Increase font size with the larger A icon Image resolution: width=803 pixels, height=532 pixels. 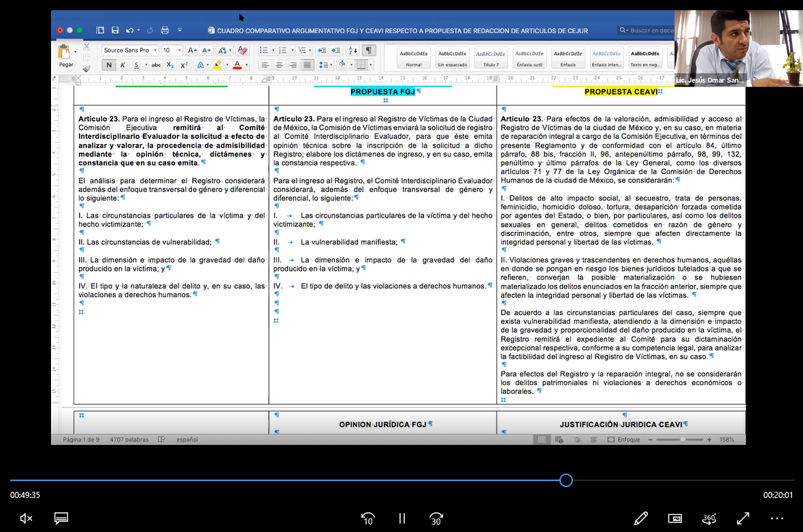click(x=191, y=50)
